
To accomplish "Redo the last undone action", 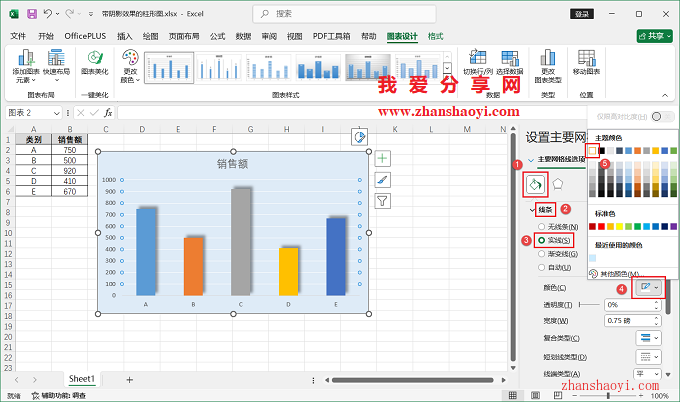I will [x=69, y=14].
